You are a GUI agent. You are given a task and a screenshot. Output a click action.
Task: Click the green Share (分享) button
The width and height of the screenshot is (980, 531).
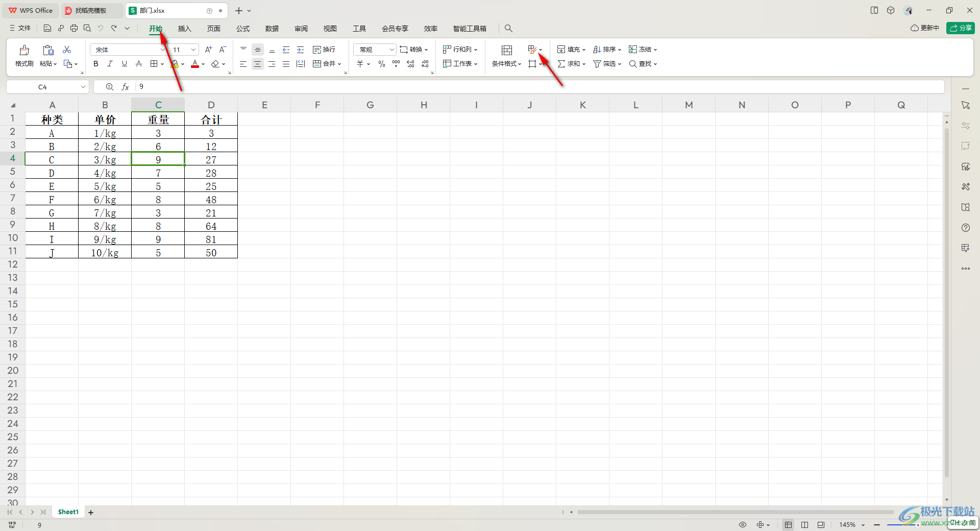pos(961,28)
